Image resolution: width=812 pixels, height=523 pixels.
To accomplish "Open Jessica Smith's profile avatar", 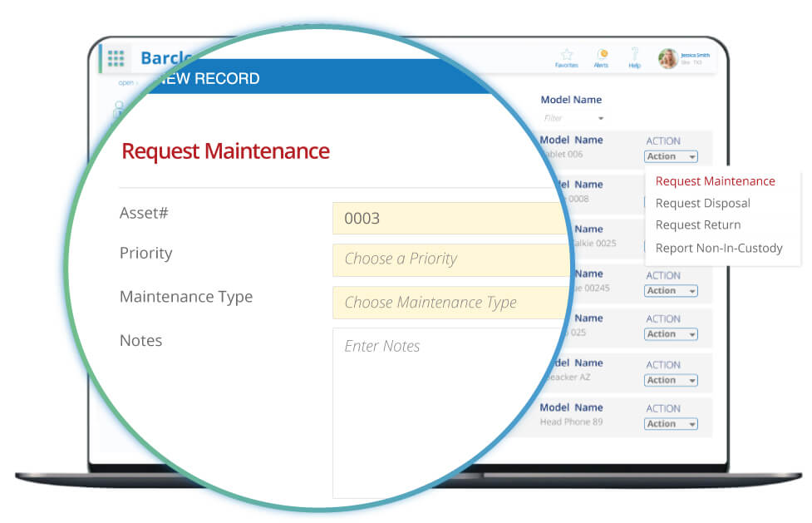I will click(668, 58).
